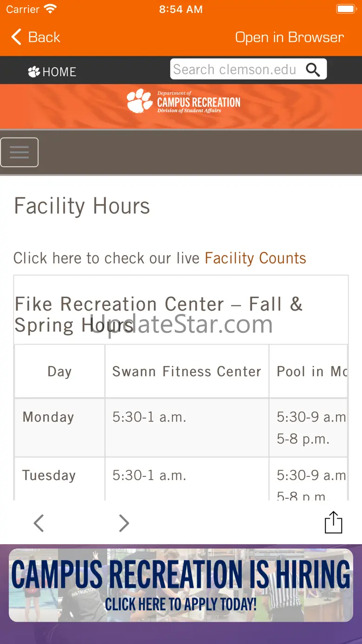Go forward with right arrow
362x644 pixels.
[124, 523]
